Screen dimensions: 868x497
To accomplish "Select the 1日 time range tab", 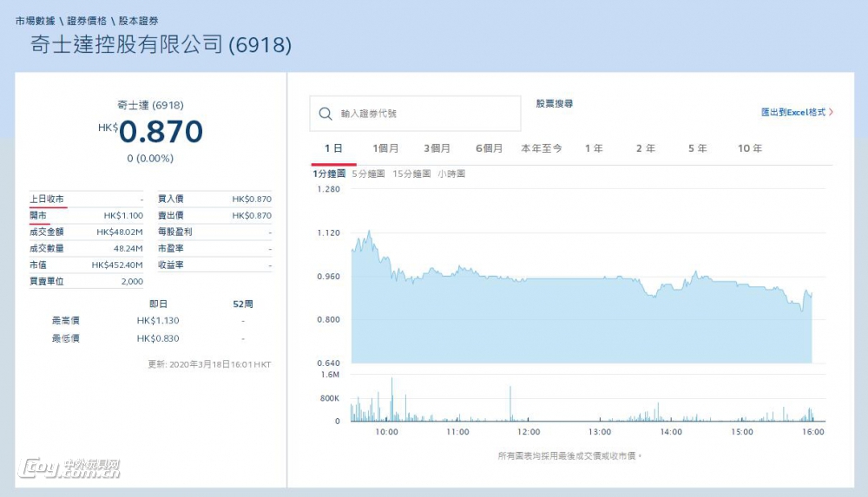I will [333, 148].
